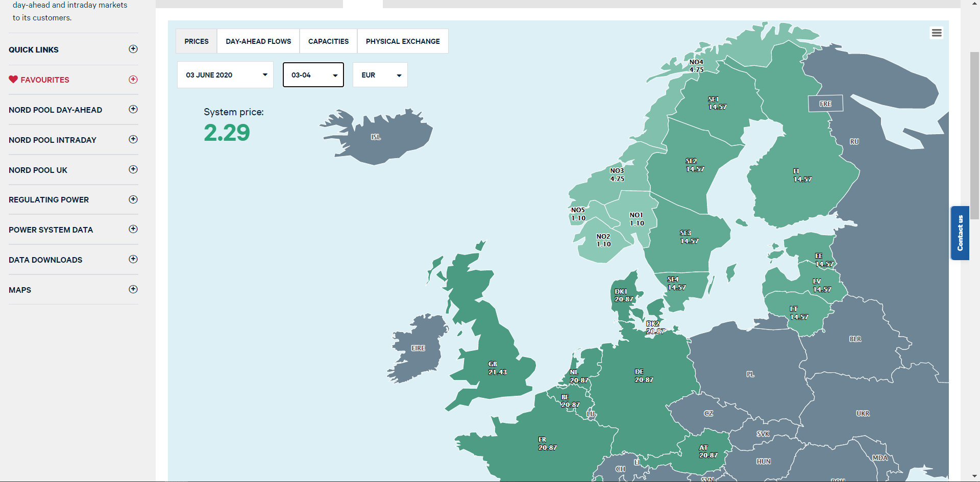The image size is (980, 482).
Task: Click the plus icon beside Quick Links
Action: click(133, 49)
